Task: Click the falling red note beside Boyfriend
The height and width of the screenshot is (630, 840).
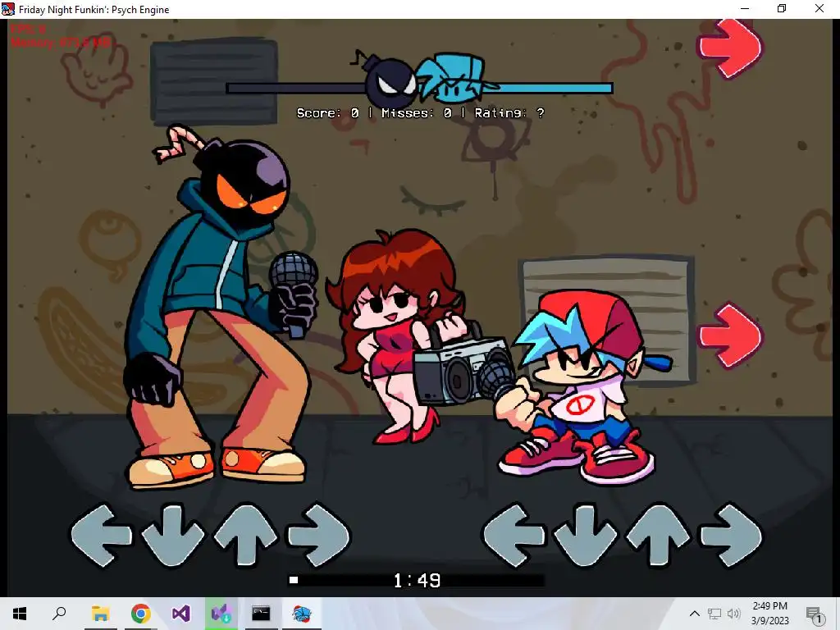Action: tap(730, 336)
